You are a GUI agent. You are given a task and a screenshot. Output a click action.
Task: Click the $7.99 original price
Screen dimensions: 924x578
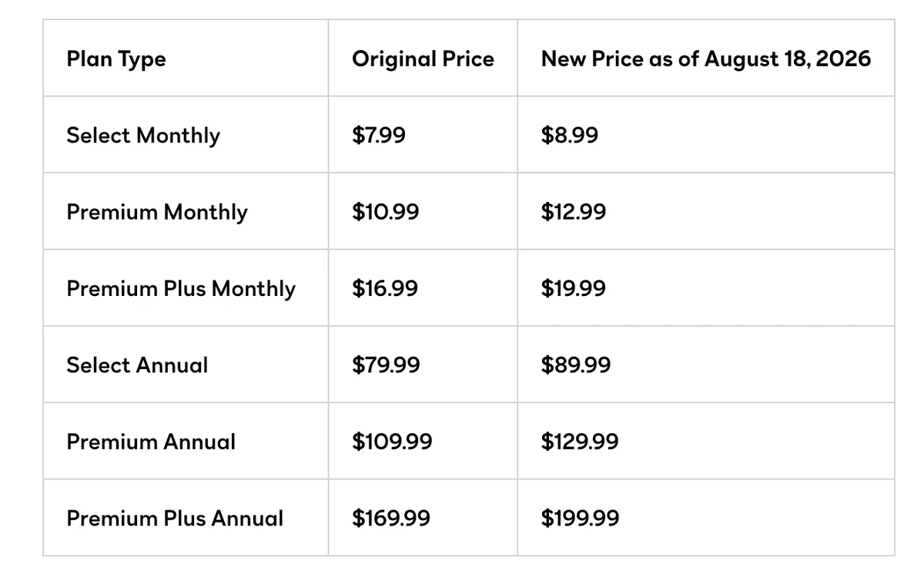pyautogui.click(x=379, y=136)
